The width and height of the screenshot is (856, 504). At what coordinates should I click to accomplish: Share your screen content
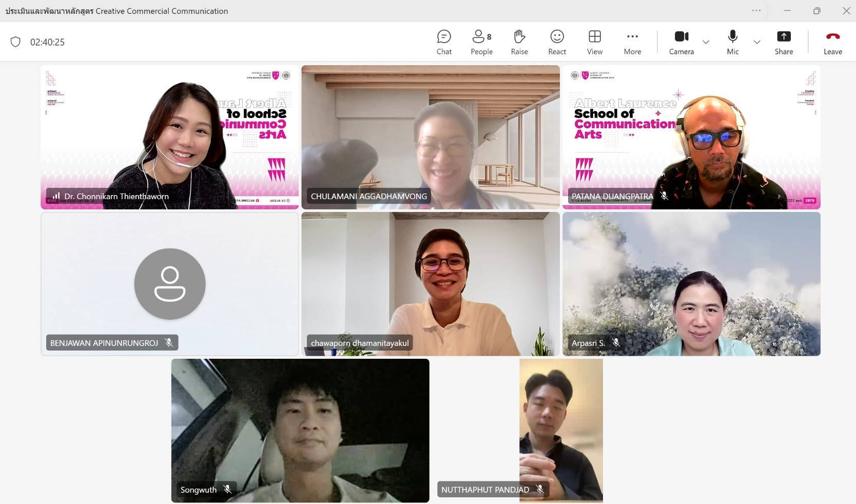tap(784, 42)
